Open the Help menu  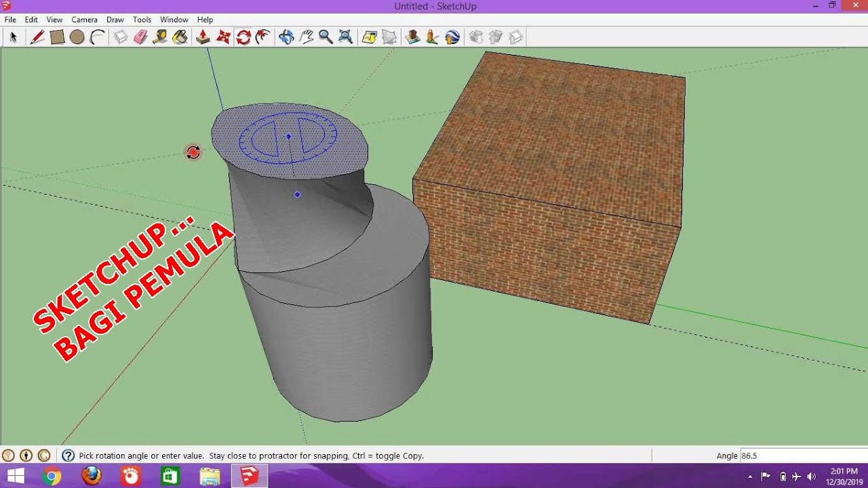[x=205, y=20]
